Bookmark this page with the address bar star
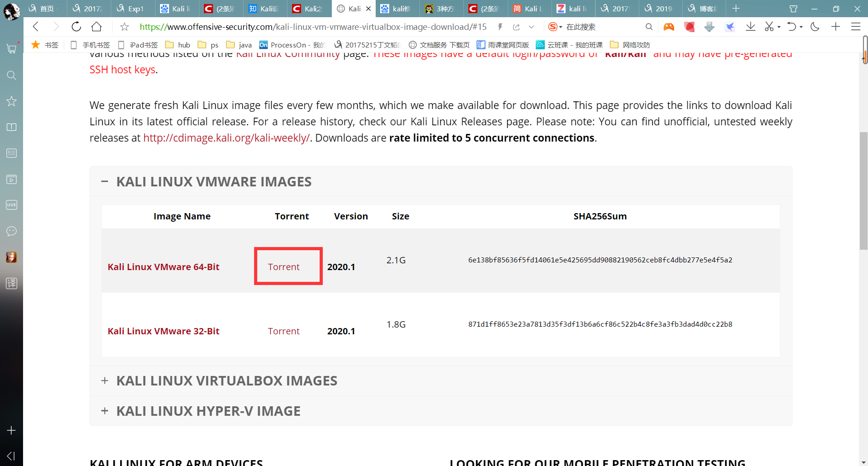Image resolution: width=868 pixels, height=466 pixels. 124,27
